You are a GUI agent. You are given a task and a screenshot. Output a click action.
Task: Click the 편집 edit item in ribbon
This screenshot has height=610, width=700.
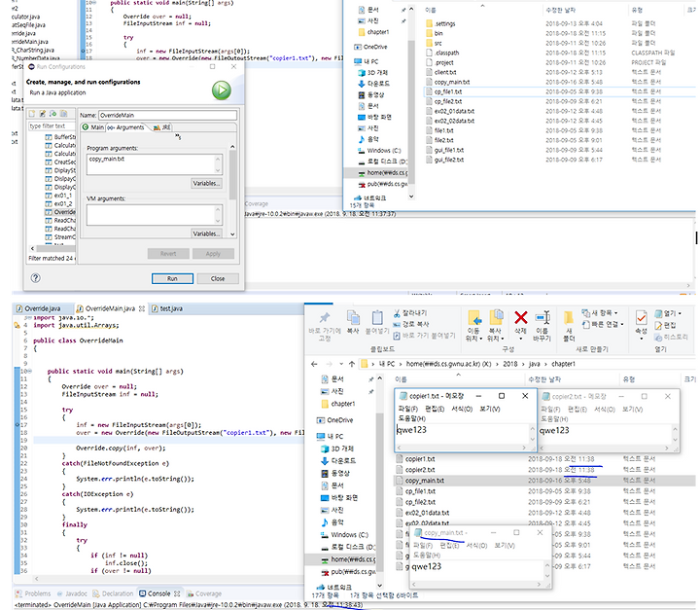pos(665,325)
